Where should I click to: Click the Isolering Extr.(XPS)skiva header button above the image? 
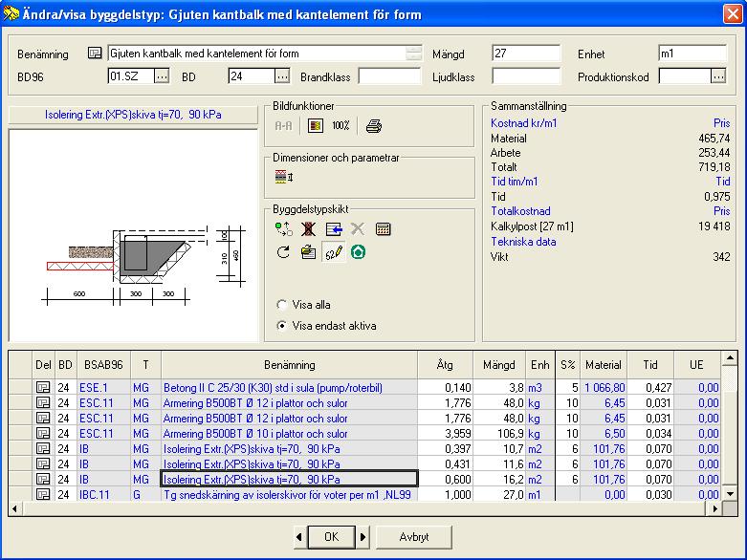click(133, 115)
